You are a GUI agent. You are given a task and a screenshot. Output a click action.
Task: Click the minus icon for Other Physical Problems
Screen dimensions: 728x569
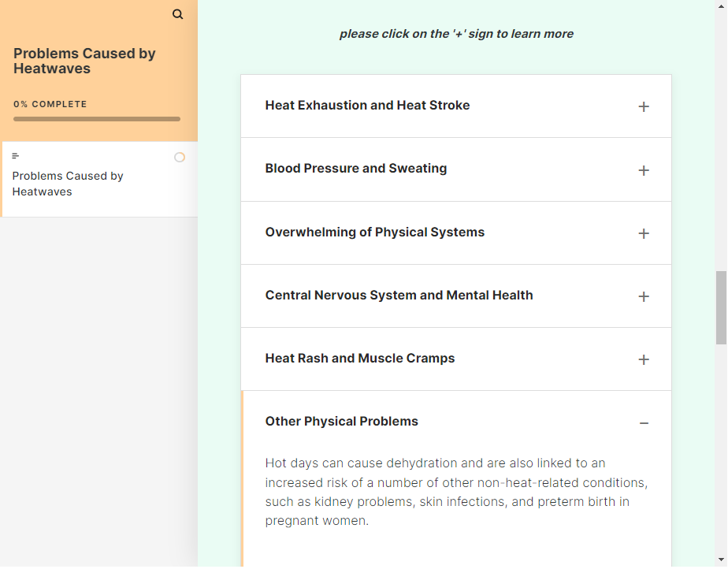click(644, 423)
